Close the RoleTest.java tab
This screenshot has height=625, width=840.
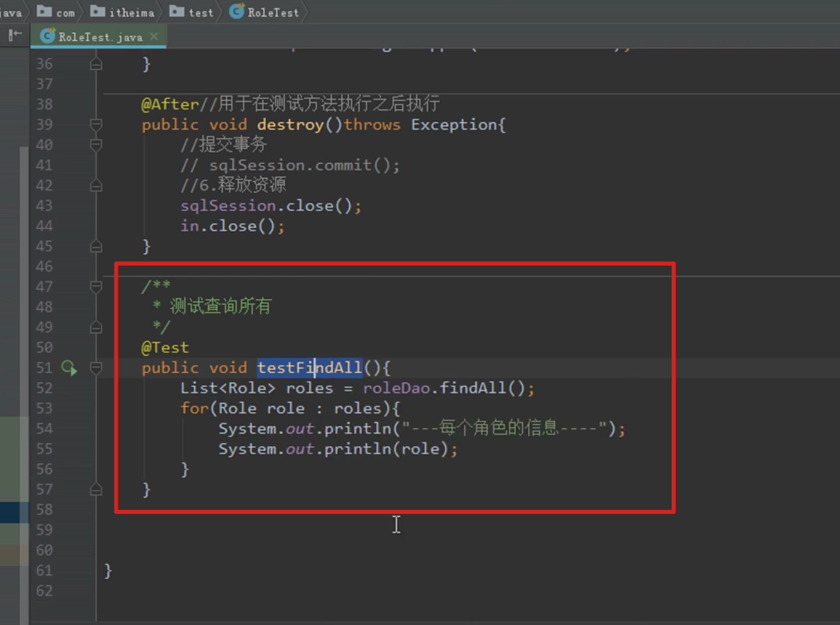(x=154, y=36)
